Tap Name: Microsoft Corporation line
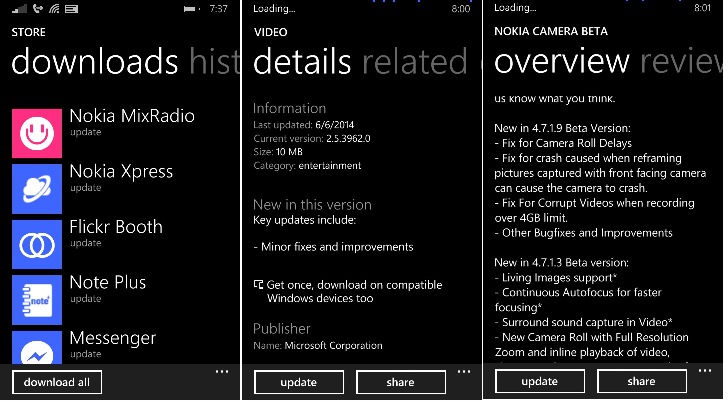 318,346
